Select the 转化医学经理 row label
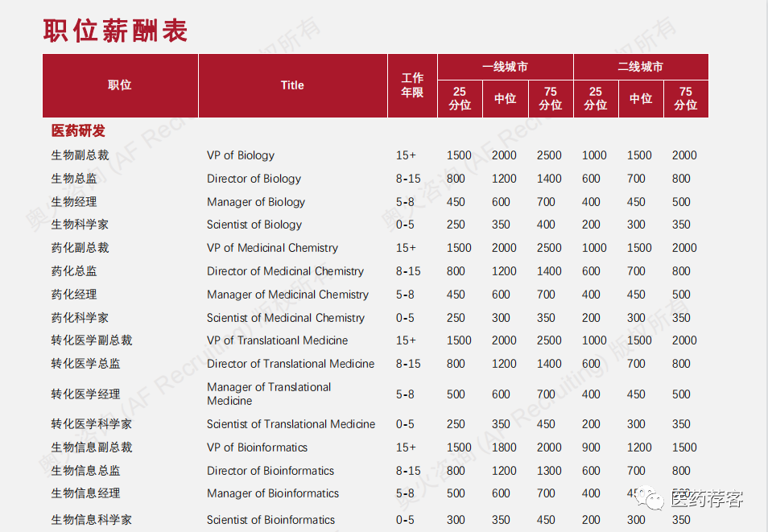Image resolution: width=768 pixels, height=532 pixels. [85, 394]
